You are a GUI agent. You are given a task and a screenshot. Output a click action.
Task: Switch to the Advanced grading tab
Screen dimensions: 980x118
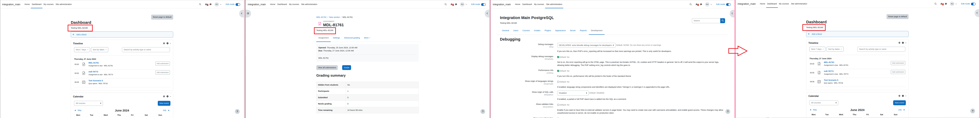click(x=352, y=38)
